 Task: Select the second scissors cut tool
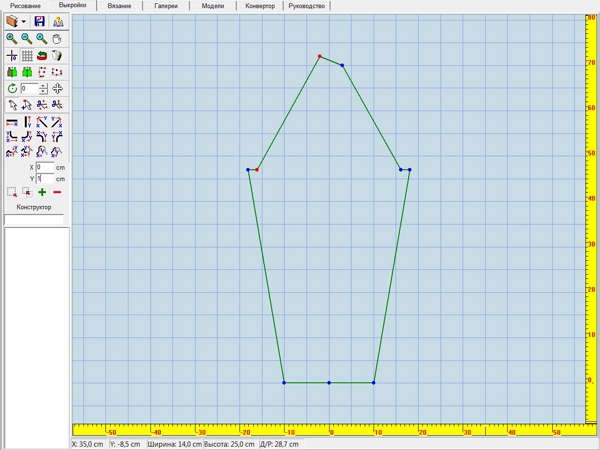[57, 104]
